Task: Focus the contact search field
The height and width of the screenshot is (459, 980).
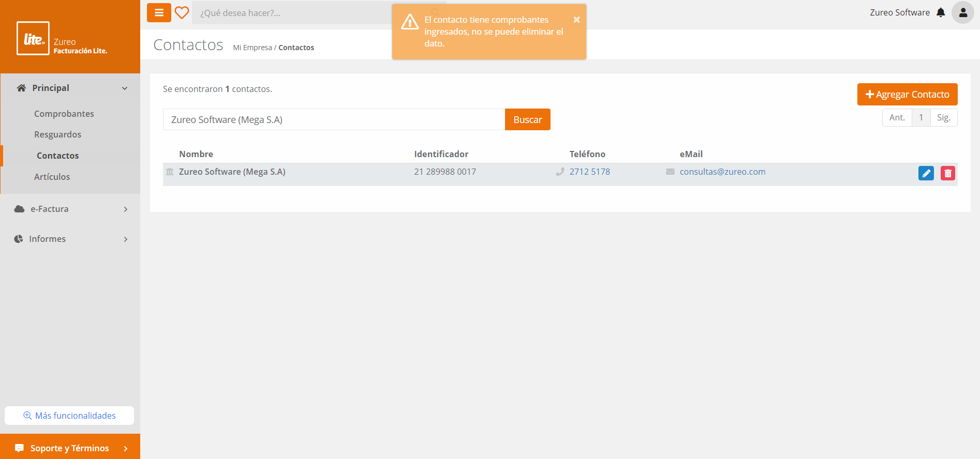Action: [334, 119]
